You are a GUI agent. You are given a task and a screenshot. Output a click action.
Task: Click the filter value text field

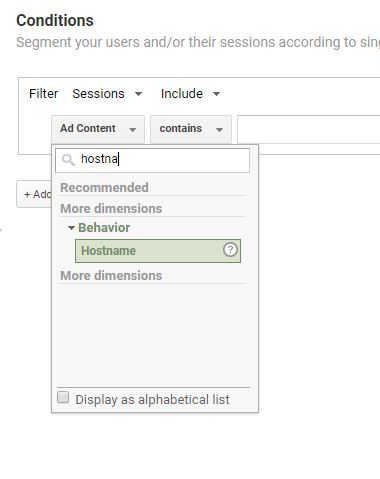point(309,129)
